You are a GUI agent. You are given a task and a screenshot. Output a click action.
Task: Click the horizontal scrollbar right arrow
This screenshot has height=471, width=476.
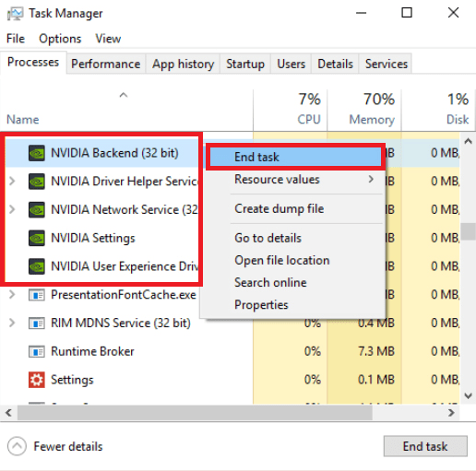click(x=451, y=413)
